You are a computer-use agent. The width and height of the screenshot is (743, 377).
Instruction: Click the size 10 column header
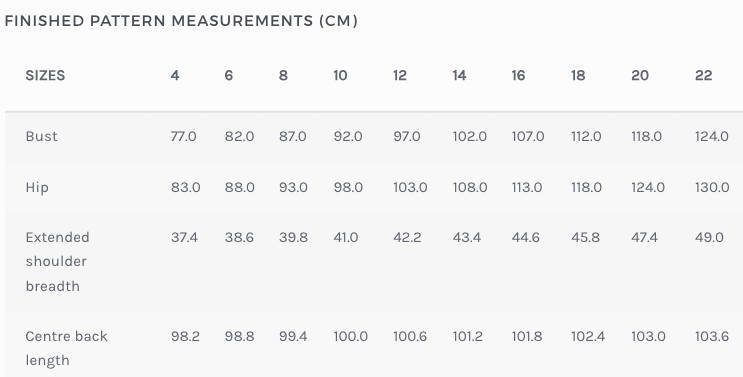pyautogui.click(x=340, y=76)
